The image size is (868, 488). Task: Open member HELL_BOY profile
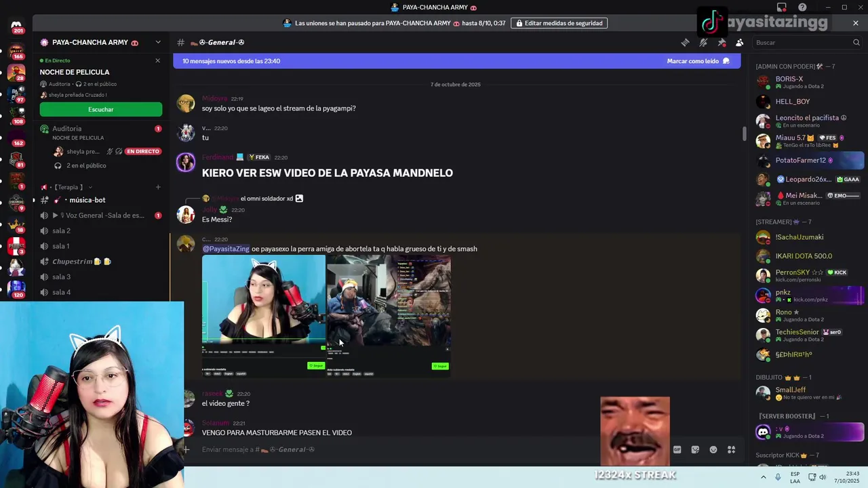click(x=808, y=102)
